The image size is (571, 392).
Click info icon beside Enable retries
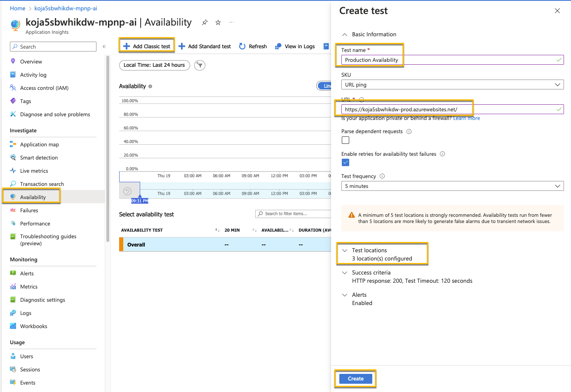pyautogui.click(x=442, y=154)
